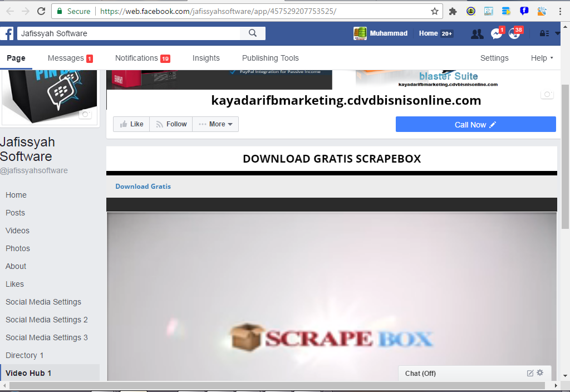Click the vertical scrollbar down arrow

click(x=565, y=376)
